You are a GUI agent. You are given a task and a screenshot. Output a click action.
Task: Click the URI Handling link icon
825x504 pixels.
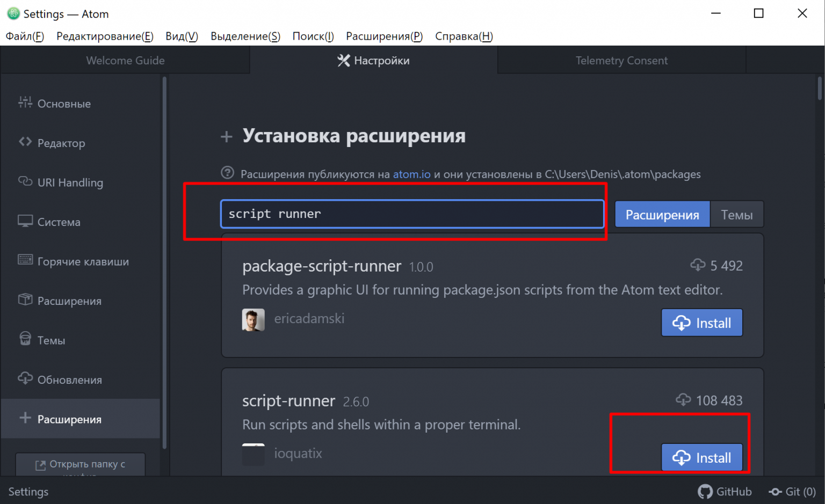(25, 181)
